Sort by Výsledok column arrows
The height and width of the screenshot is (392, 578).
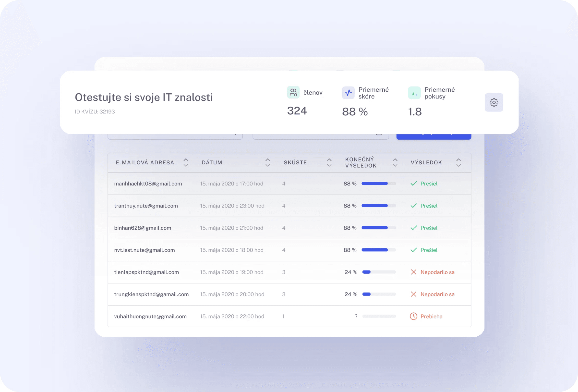point(459,162)
